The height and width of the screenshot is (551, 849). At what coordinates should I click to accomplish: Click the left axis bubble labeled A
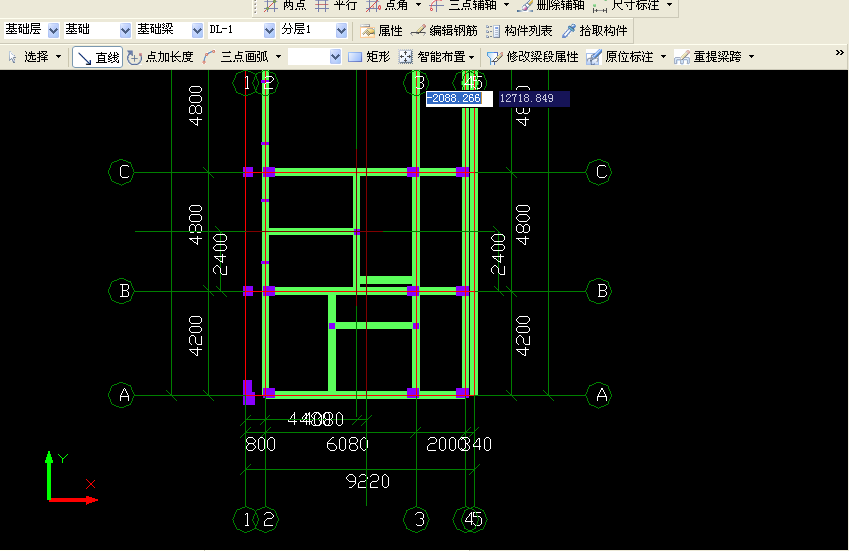click(x=122, y=395)
